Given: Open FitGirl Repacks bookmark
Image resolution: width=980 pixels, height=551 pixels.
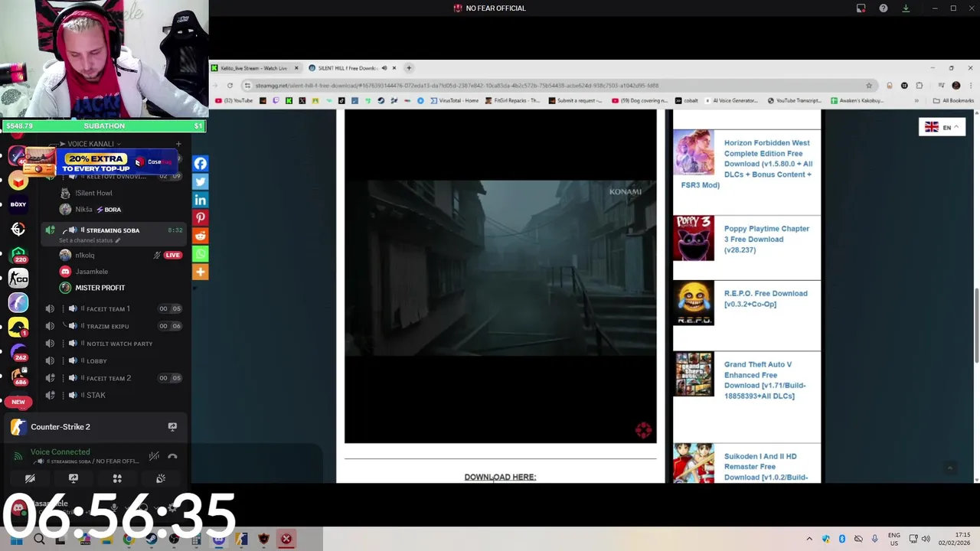Looking at the screenshot, I should 513,100.
